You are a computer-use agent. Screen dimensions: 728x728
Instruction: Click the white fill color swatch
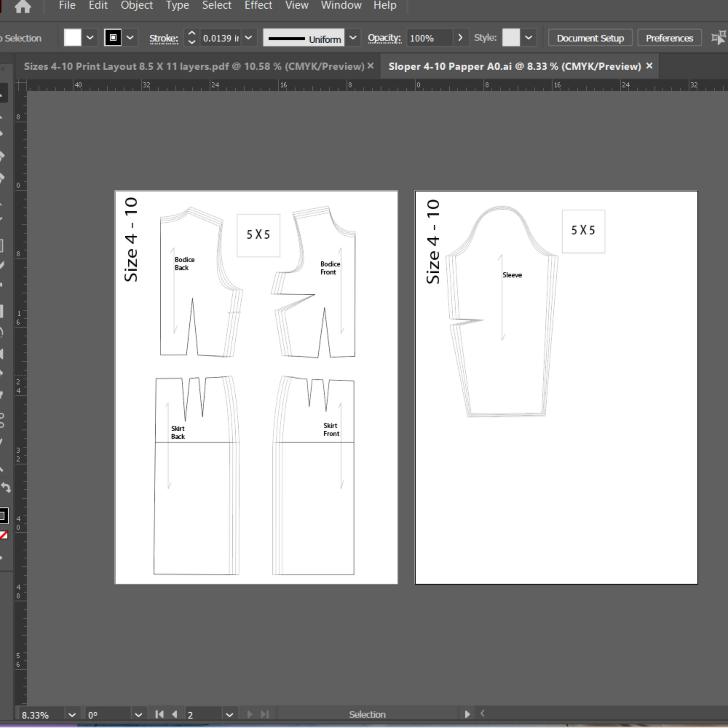click(x=73, y=38)
